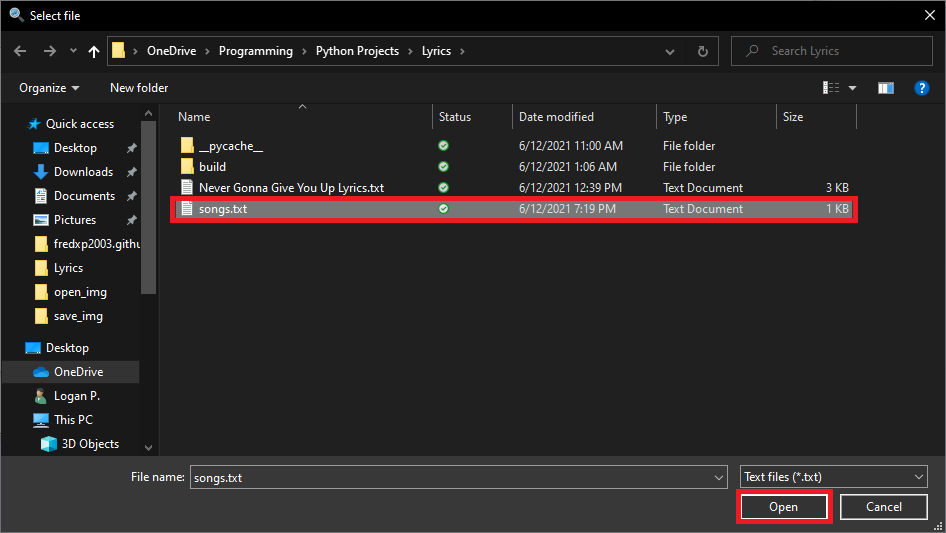The image size is (946, 533).
Task: Select the build folder
Action: pos(212,167)
